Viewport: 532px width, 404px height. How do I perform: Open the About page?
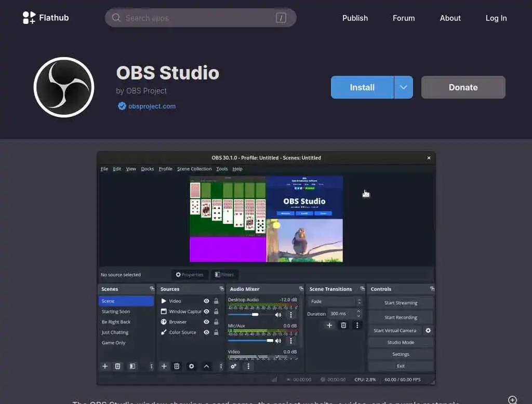450,18
